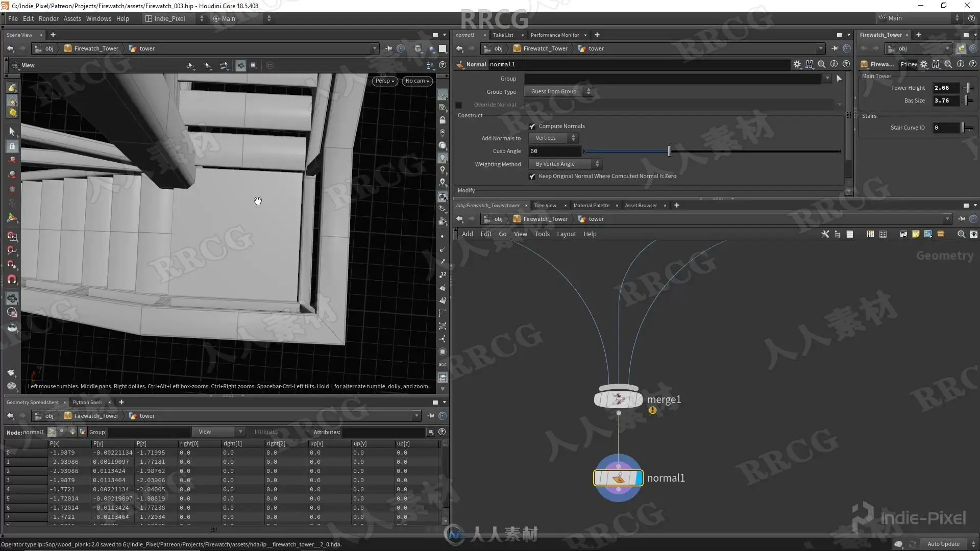The height and width of the screenshot is (551, 980).
Task: Click the network editor search magnifier icon
Action: [961, 234]
